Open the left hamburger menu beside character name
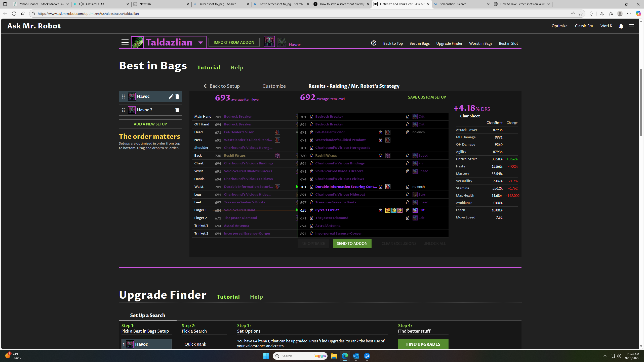644x362 pixels. (125, 42)
